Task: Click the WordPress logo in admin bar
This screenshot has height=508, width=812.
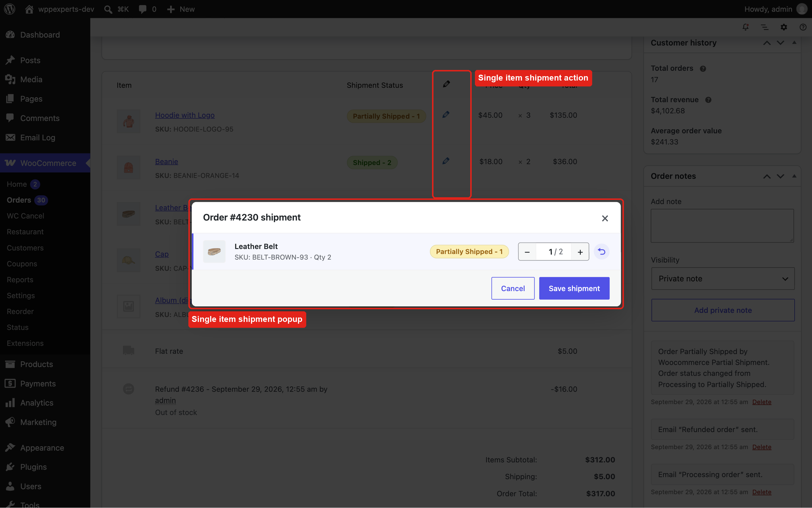Action: tap(10, 9)
